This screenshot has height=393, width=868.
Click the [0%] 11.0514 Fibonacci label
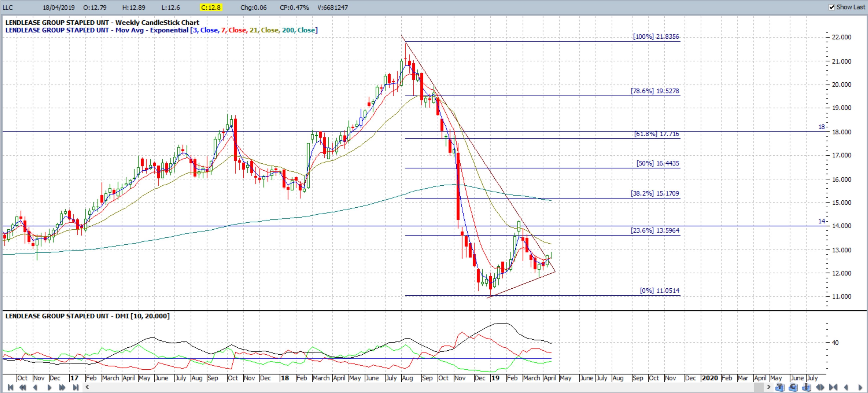click(x=660, y=290)
